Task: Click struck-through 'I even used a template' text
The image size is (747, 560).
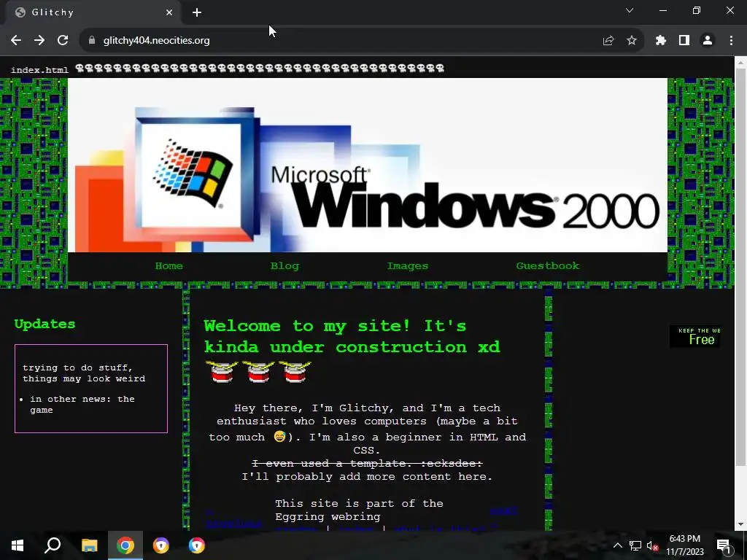Action: [367, 463]
